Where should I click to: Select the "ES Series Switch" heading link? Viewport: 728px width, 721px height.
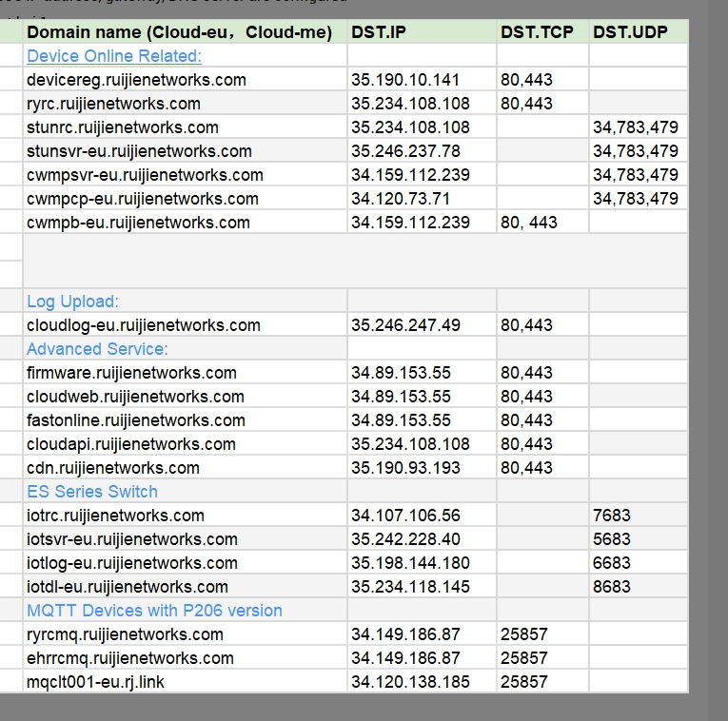coord(92,492)
